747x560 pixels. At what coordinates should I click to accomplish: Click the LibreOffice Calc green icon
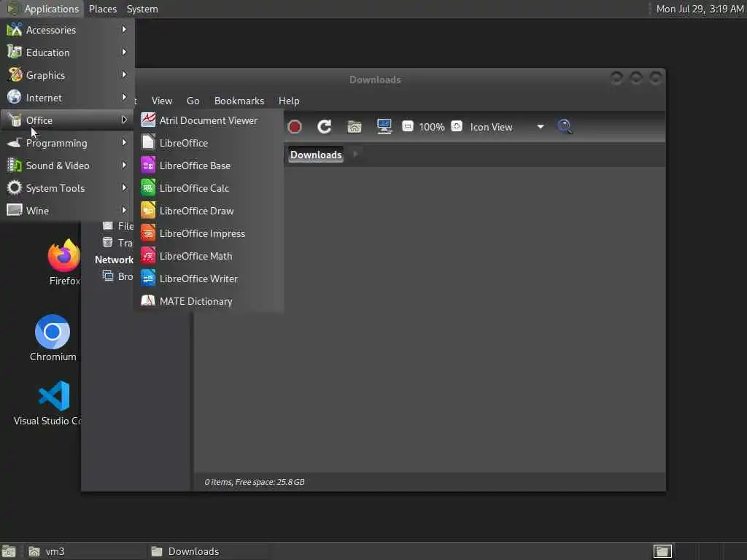tap(148, 187)
